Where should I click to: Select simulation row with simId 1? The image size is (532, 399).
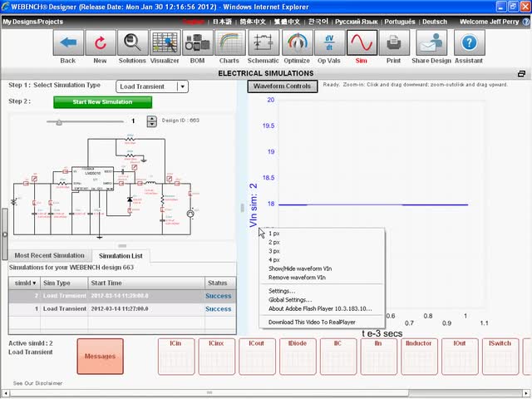point(122,309)
